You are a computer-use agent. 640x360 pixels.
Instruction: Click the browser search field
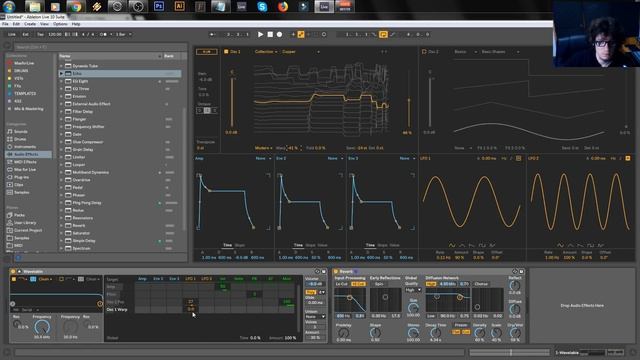coord(100,47)
